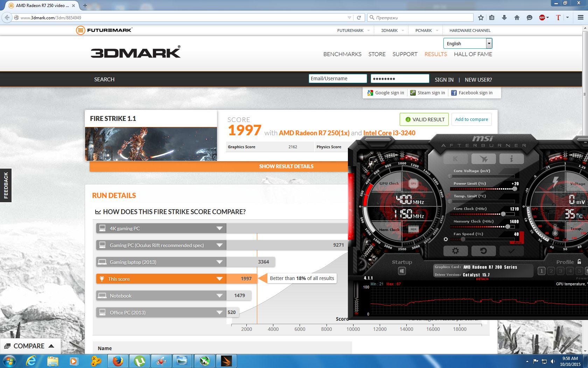Toggle Afterburner Startup with Windows button
This screenshot has height=368, width=588.
(402, 271)
